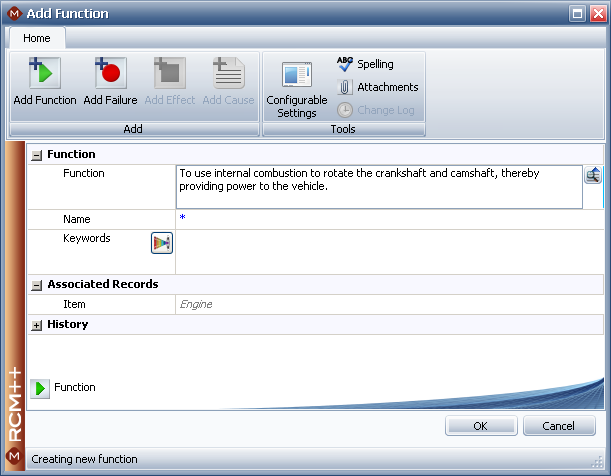
Task: Click the Keywords selector icon
Action: click(161, 242)
